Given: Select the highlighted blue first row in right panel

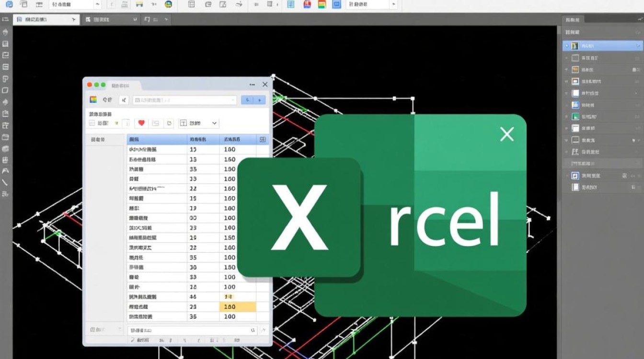Looking at the screenshot, I should pyautogui.click(x=602, y=46).
